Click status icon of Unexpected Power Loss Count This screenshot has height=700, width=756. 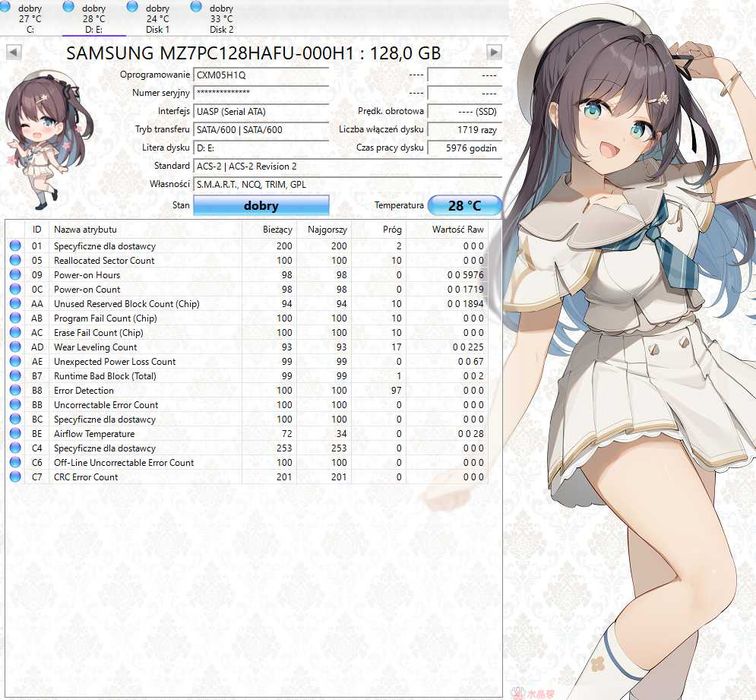tap(15, 361)
